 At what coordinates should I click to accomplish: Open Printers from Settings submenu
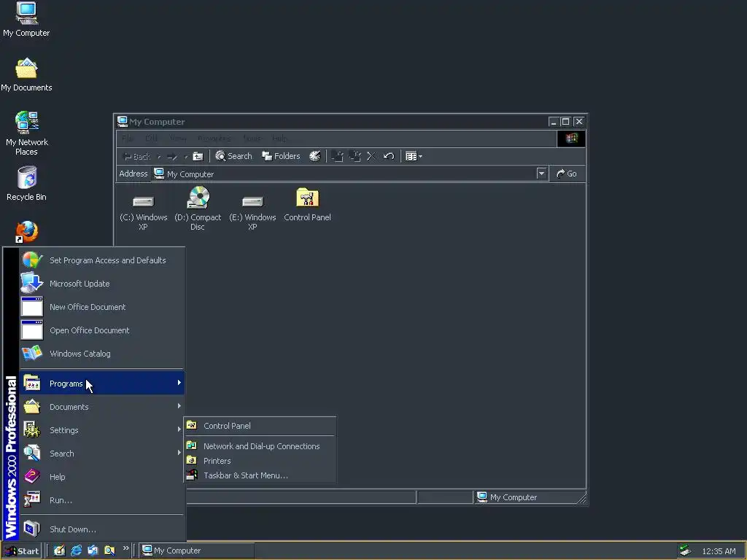tap(260, 461)
